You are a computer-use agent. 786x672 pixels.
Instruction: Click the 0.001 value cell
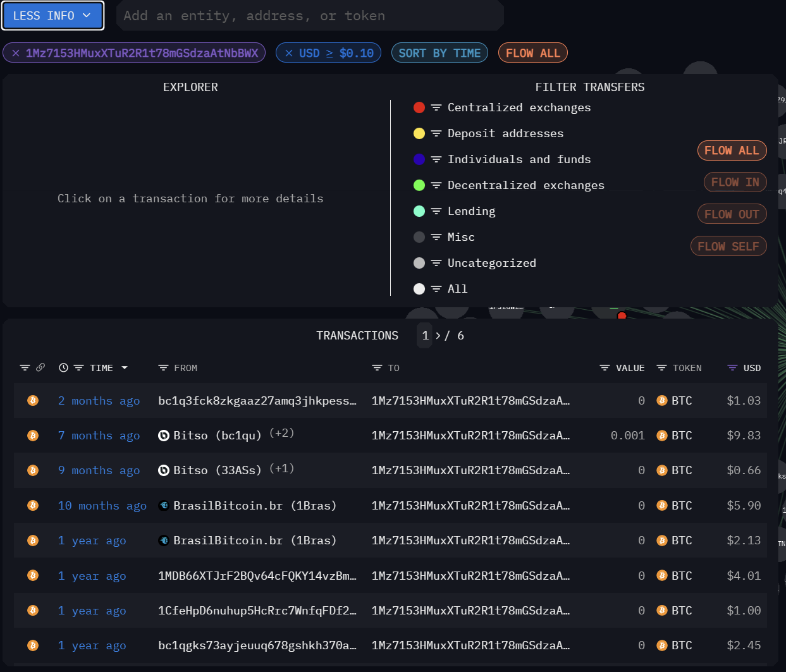627,436
